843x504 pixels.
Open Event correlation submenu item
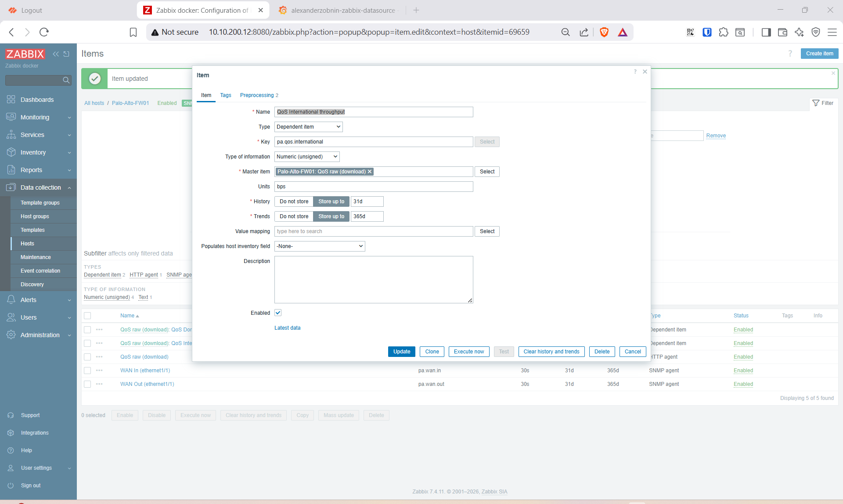point(40,271)
